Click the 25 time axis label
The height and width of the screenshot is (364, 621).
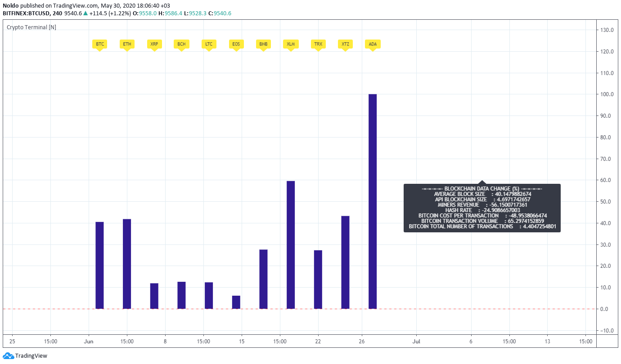(x=12, y=342)
